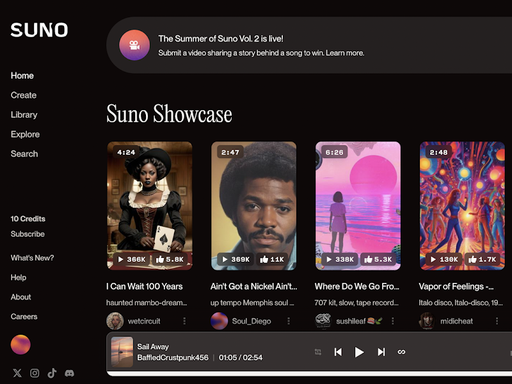Open the options menu for midicheat's song

(497, 321)
